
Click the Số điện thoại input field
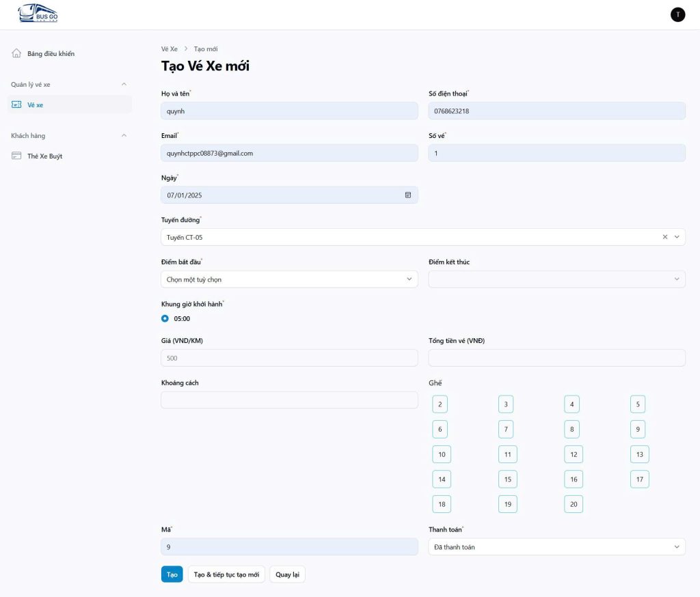coord(556,111)
